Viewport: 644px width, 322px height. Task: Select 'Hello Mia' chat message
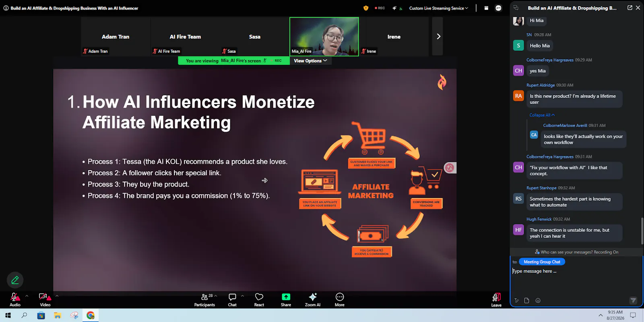pos(540,46)
